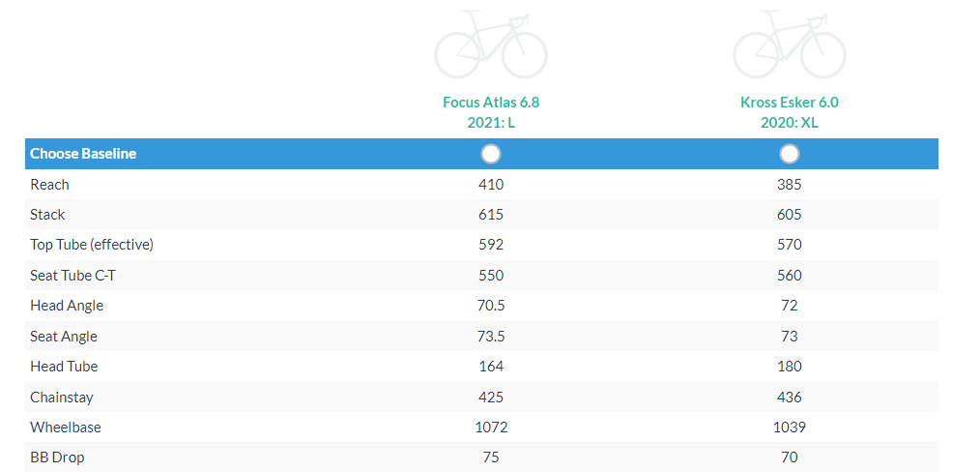
Task: Click the Seat Tube C-T label
Action: tap(73, 276)
